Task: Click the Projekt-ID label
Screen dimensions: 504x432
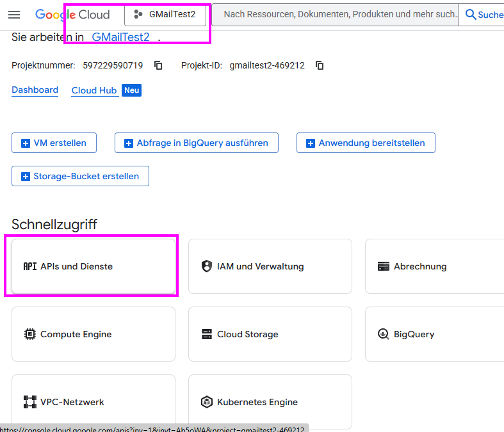Action: pyautogui.click(x=202, y=65)
